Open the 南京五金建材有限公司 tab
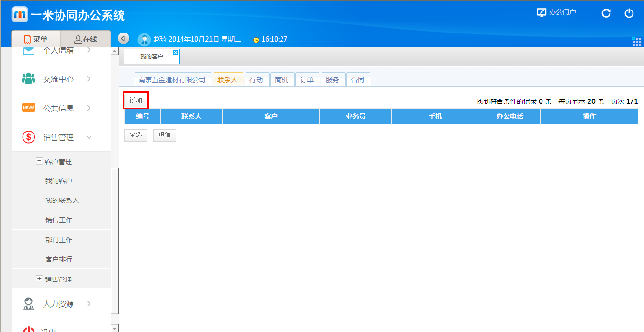The height and width of the screenshot is (332, 644). coord(172,80)
